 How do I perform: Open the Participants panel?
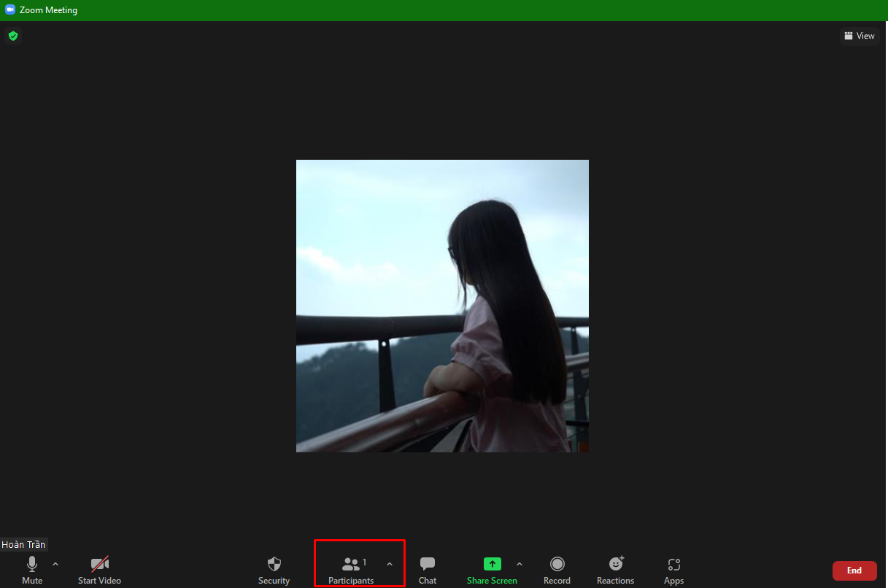coord(352,569)
